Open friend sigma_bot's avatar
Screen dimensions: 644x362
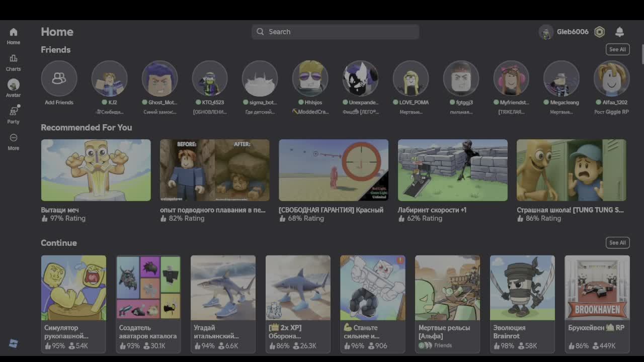click(x=260, y=78)
